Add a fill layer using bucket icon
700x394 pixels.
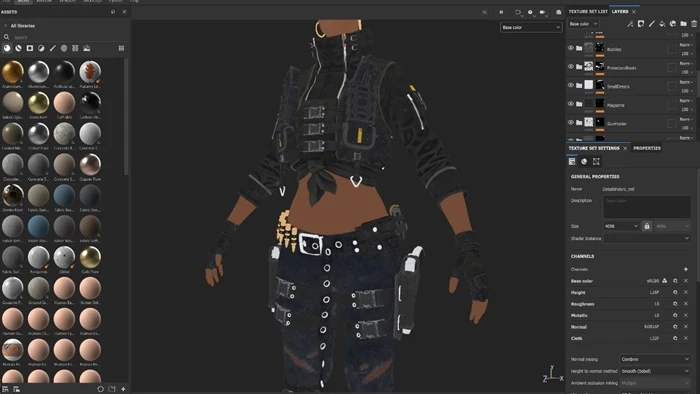662,24
